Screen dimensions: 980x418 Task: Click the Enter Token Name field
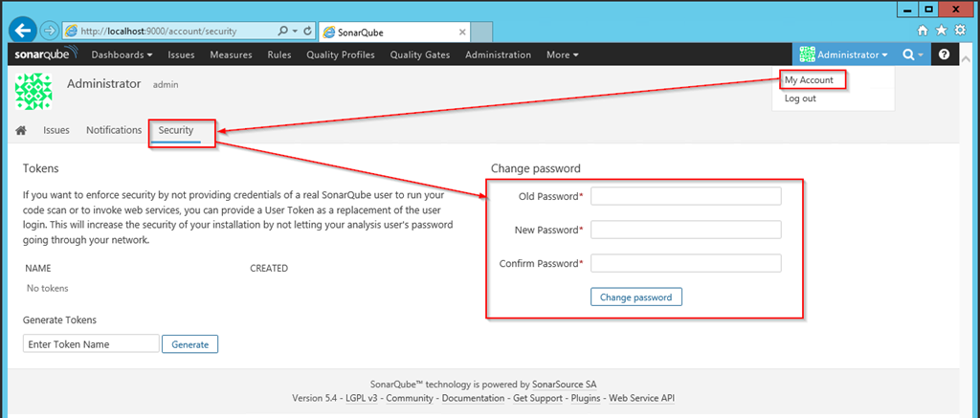pyautogui.click(x=91, y=343)
